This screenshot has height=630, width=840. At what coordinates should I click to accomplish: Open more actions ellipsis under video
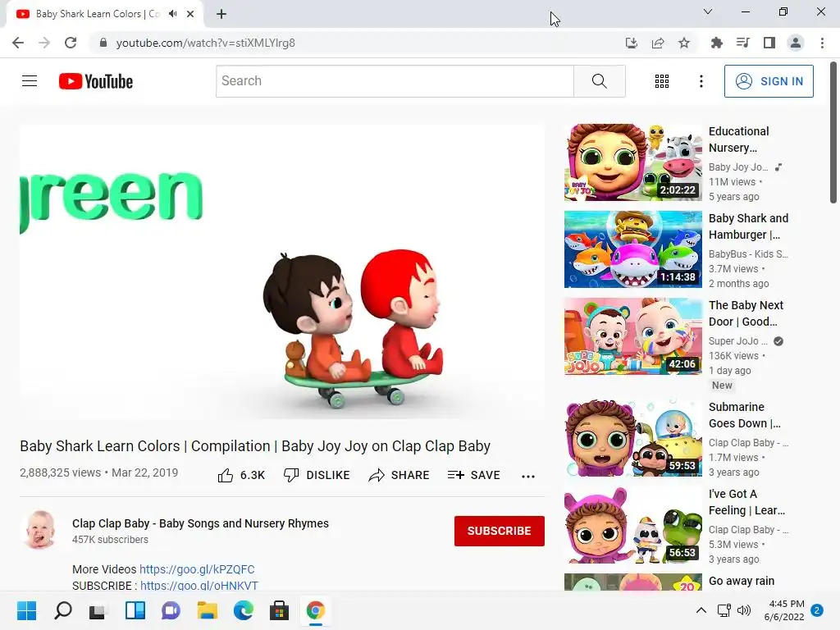[x=528, y=477]
